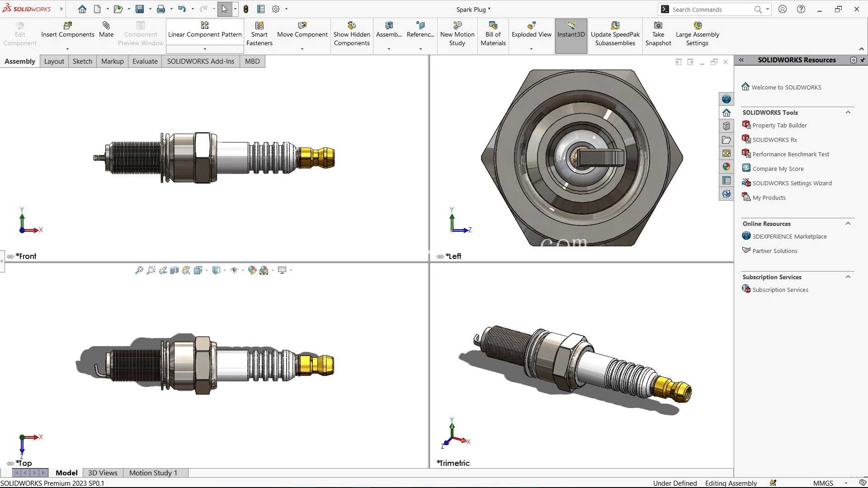Open Bill of Materials tool
868x488 pixels.
click(493, 34)
